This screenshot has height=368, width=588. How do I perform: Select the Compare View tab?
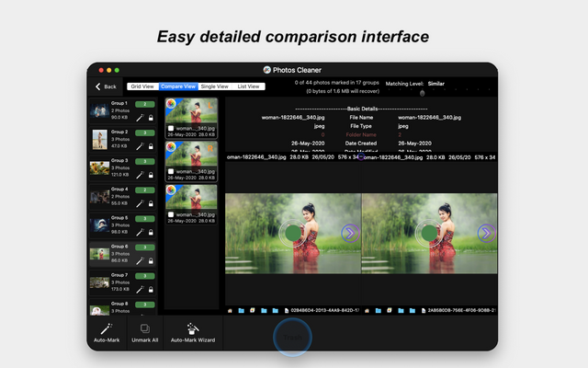pos(178,86)
